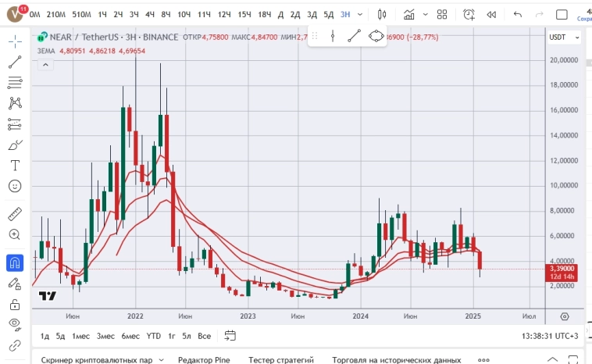Open timezone menu at 13:38:31 UTC+3
The image size is (592, 364).
550,336
